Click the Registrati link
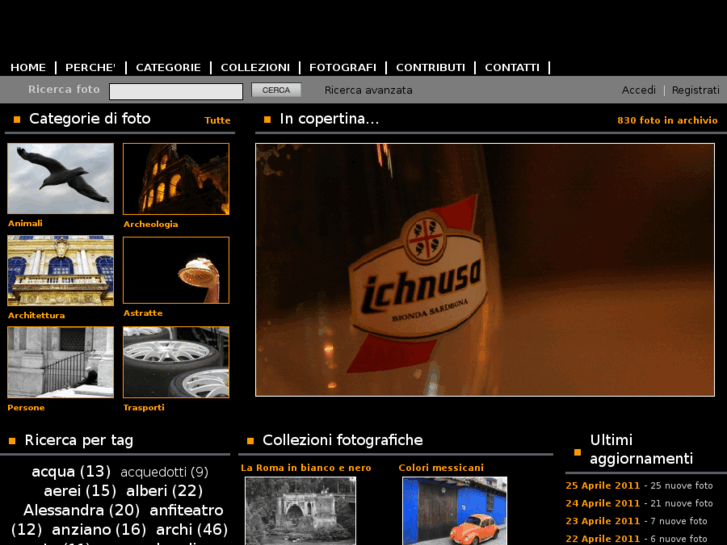The width and height of the screenshot is (727, 545). click(x=695, y=90)
